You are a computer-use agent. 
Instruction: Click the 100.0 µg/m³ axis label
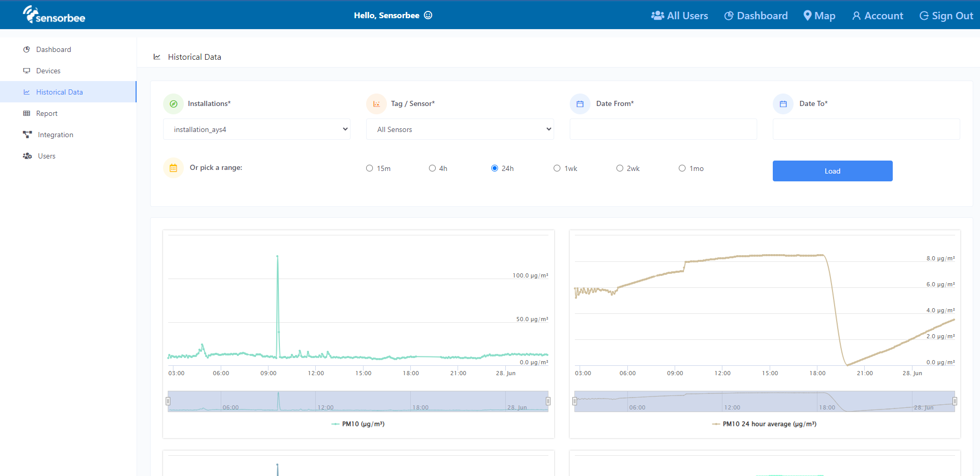coord(530,275)
